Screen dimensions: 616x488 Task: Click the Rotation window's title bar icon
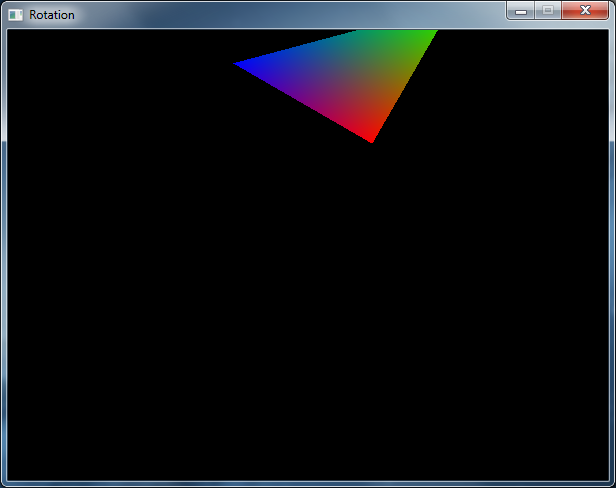15,15
